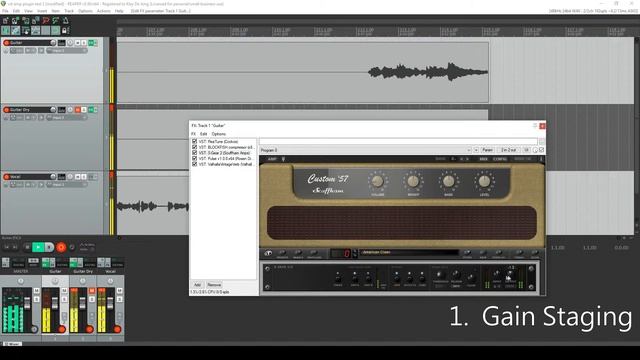640x360 pixels.
Task: Toggle the metronome icon in toolbar
Action: pos(66,20)
